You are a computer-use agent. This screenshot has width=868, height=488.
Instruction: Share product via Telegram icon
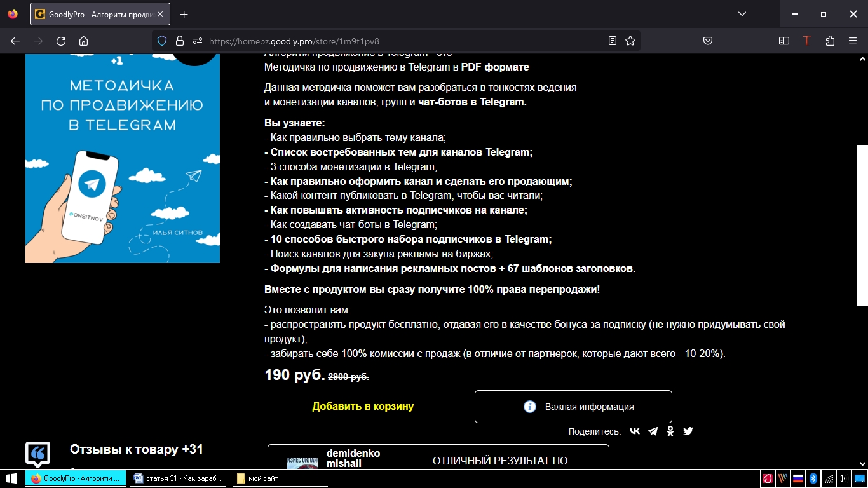tap(653, 431)
